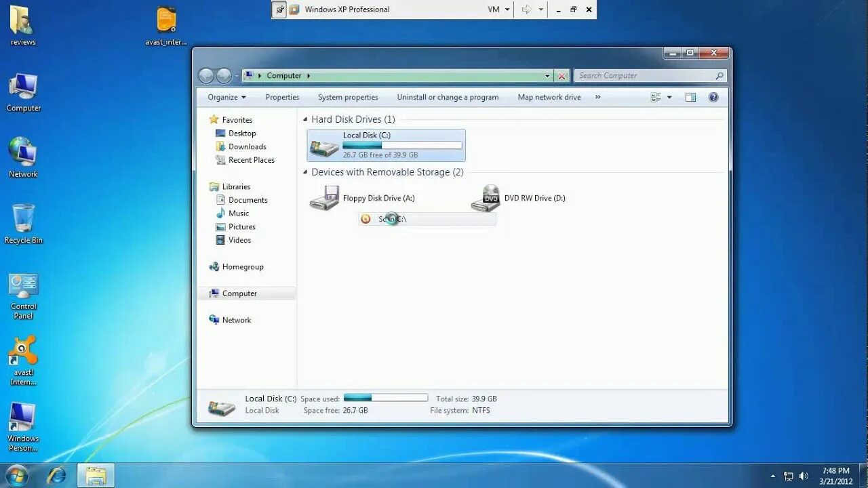Open the Organize menu

tap(227, 97)
